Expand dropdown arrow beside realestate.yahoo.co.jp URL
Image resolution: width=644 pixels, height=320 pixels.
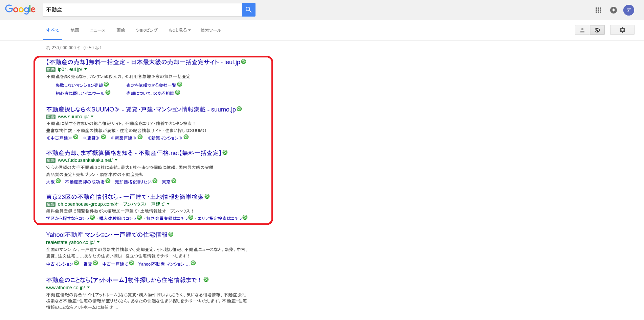click(98, 242)
